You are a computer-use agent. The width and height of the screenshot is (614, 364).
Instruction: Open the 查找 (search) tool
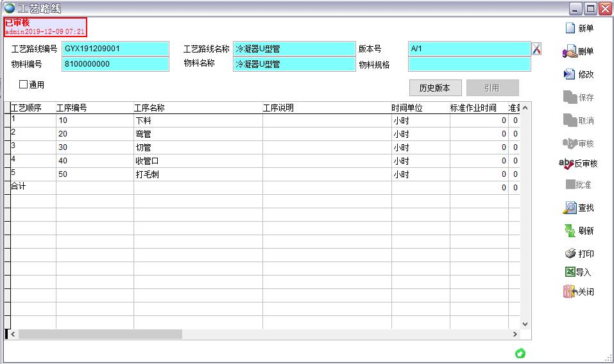pos(570,208)
